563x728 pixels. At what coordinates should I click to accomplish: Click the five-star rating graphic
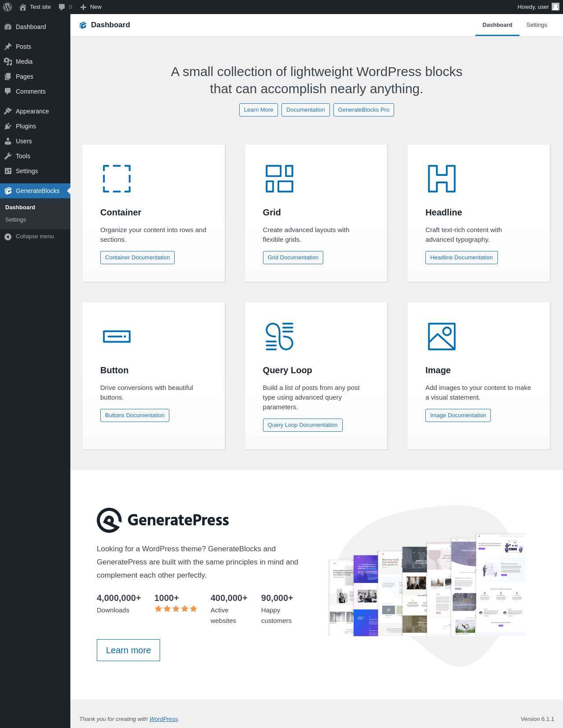(x=176, y=609)
